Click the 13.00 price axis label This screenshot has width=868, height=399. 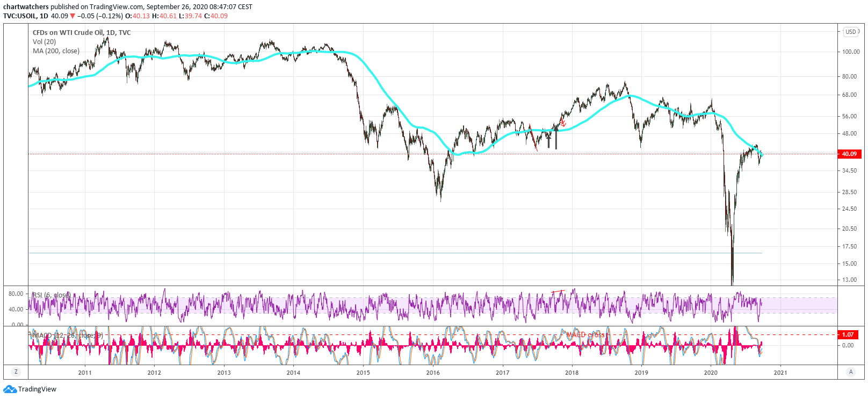pos(849,280)
